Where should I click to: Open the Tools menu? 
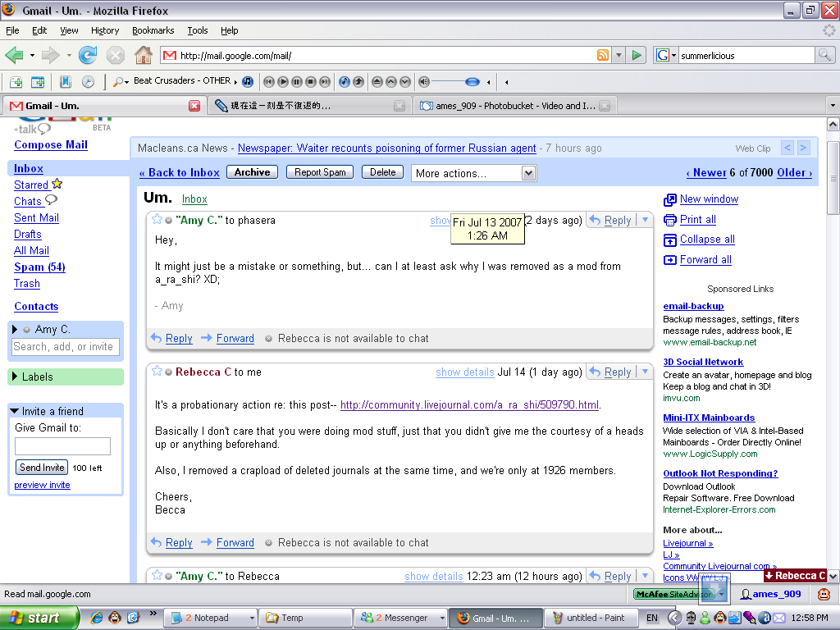coord(197,30)
